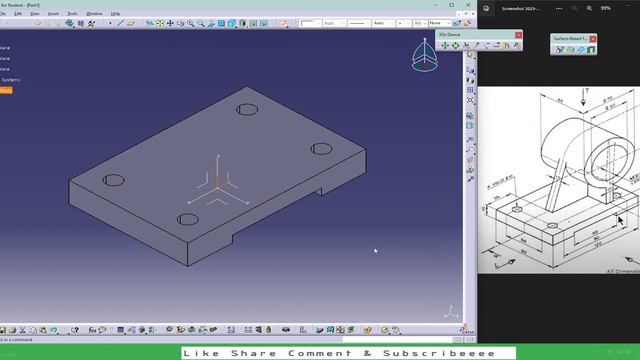Select the orange highlighted Body tree node
This screenshot has height=360, width=640.
[x=6, y=90]
